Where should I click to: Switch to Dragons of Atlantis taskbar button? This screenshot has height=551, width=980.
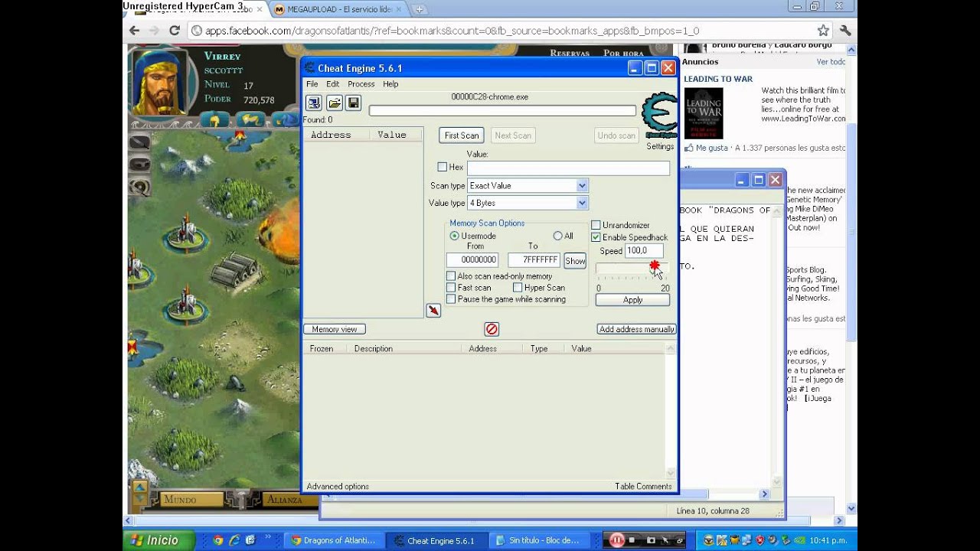tap(335, 540)
